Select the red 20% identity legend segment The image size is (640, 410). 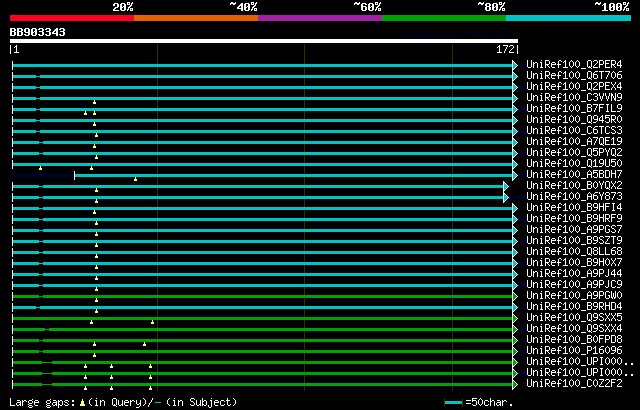[x=72, y=18]
